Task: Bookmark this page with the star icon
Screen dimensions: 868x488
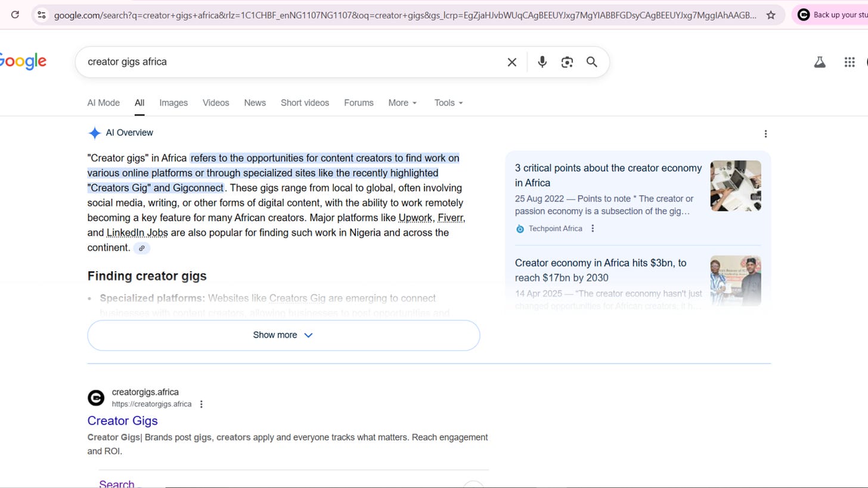Action: pos(771,15)
